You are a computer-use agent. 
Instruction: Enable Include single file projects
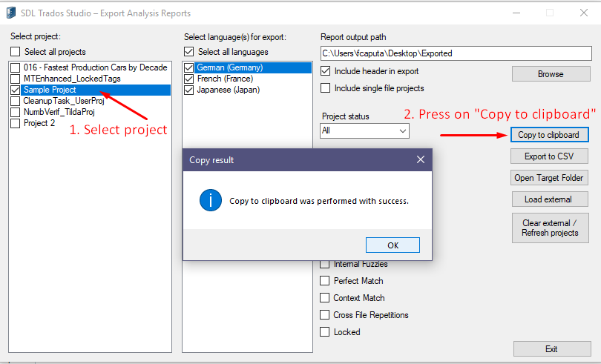click(x=326, y=88)
